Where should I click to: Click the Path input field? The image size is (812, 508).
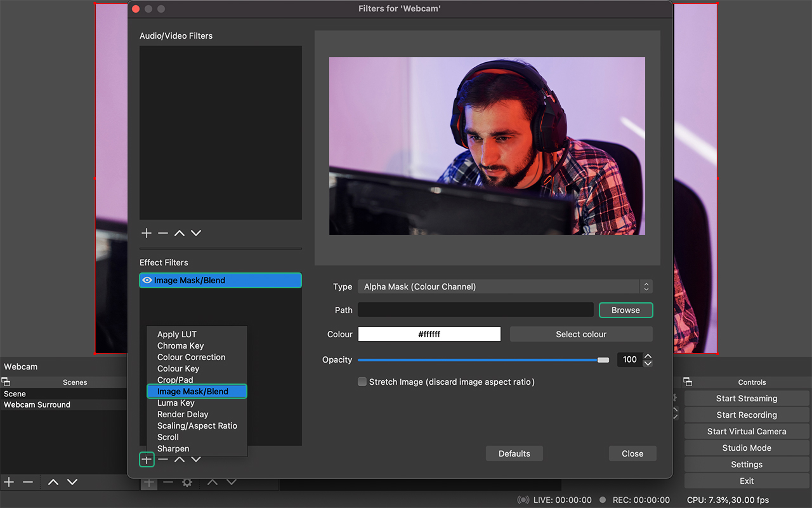pyautogui.click(x=476, y=310)
